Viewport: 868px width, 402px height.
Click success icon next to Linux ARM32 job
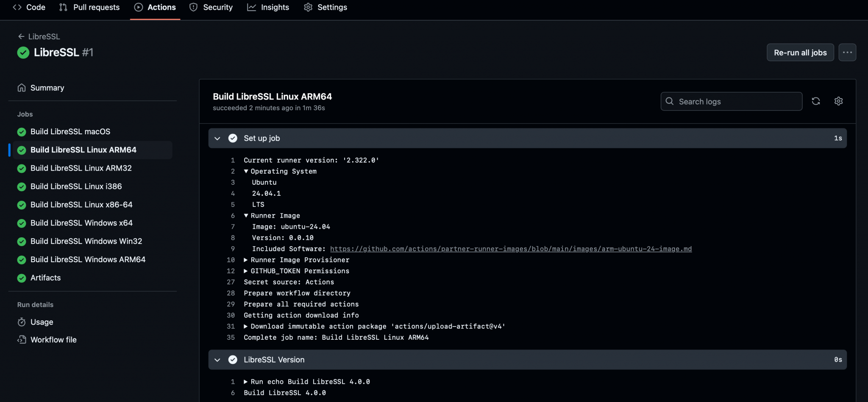22,168
